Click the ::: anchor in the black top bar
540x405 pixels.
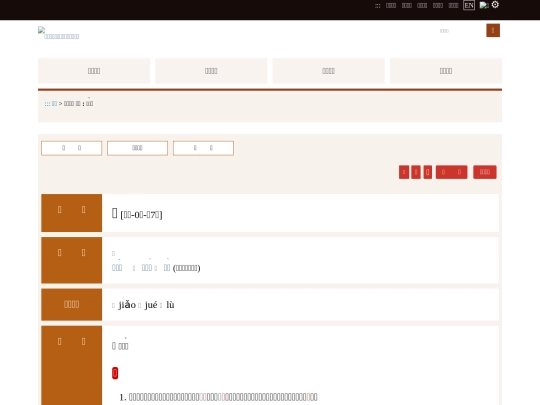click(377, 6)
